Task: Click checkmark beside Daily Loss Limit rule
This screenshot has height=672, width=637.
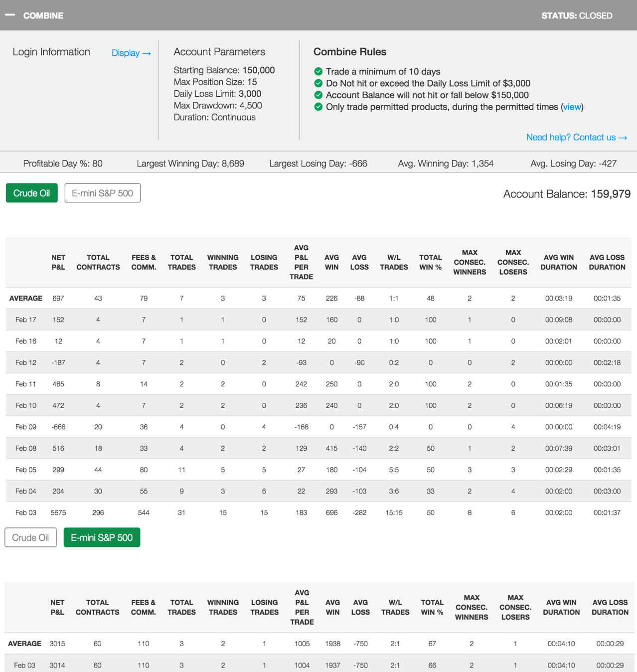Action: pyautogui.click(x=318, y=83)
